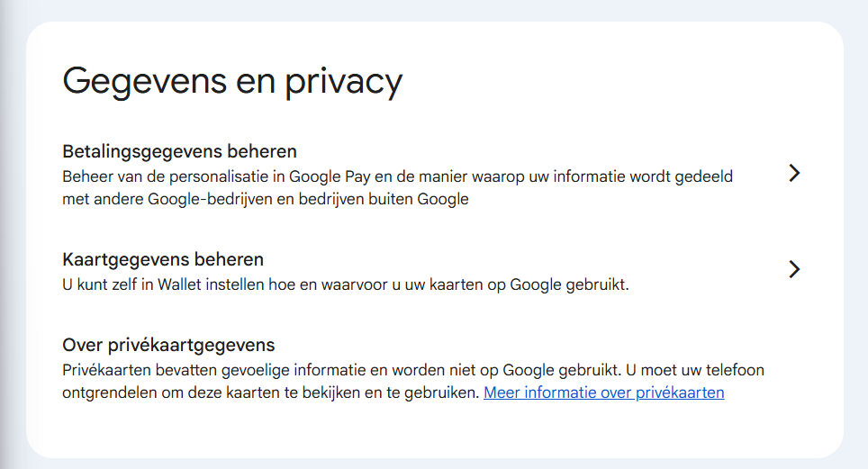Click the word privacy in the main heading
868x469 pixels.
[343, 81]
